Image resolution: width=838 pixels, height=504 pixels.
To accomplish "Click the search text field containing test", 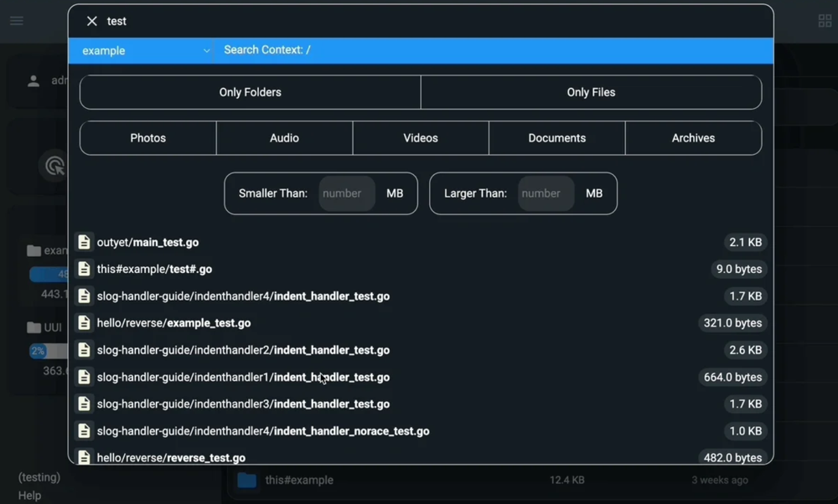I will [419, 21].
